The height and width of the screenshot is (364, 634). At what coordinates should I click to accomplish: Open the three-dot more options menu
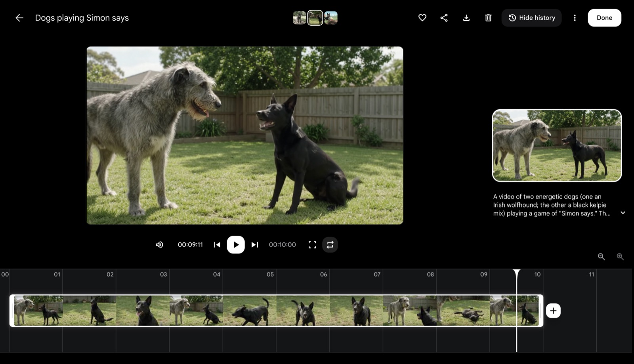pos(575,18)
